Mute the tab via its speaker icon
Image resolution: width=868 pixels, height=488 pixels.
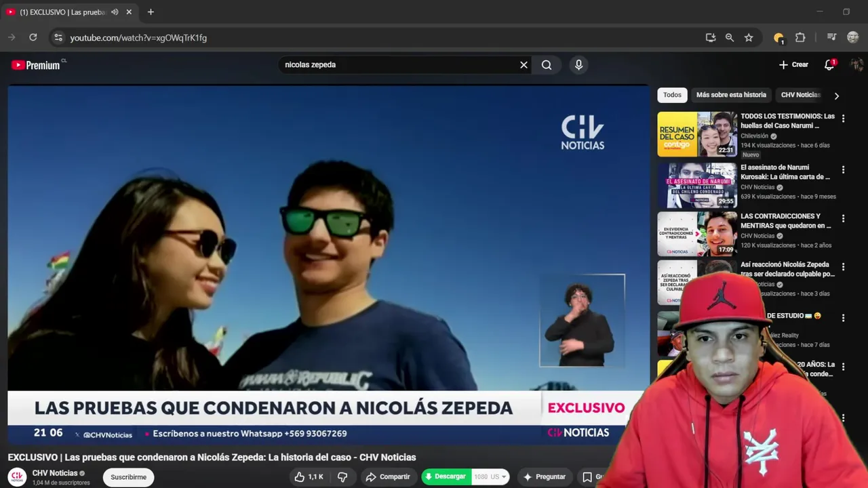click(115, 12)
